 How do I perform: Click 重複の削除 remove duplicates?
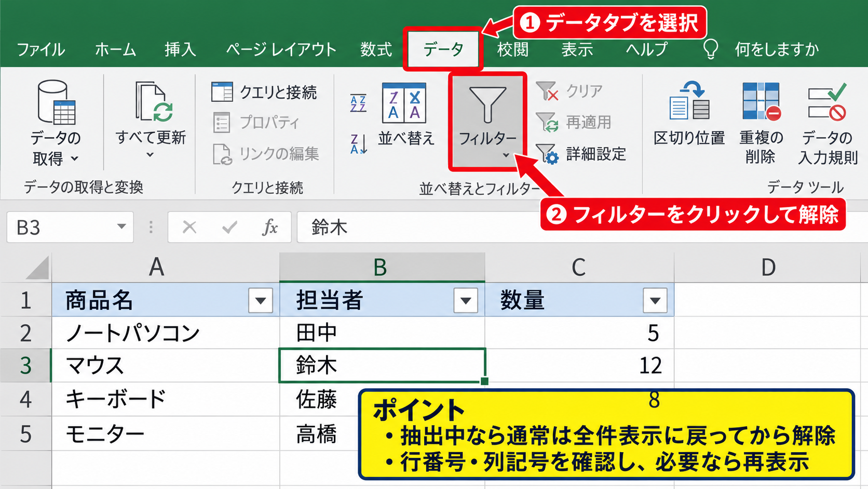[x=761, y=123]
